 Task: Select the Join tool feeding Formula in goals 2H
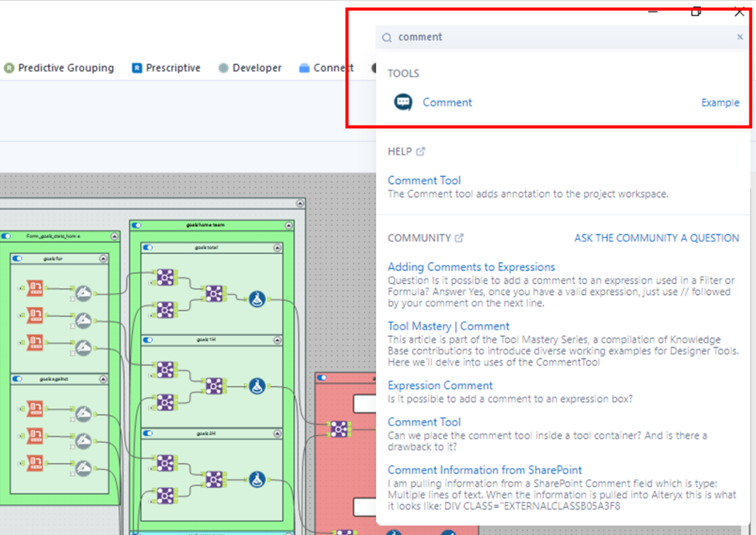[214, 479]
